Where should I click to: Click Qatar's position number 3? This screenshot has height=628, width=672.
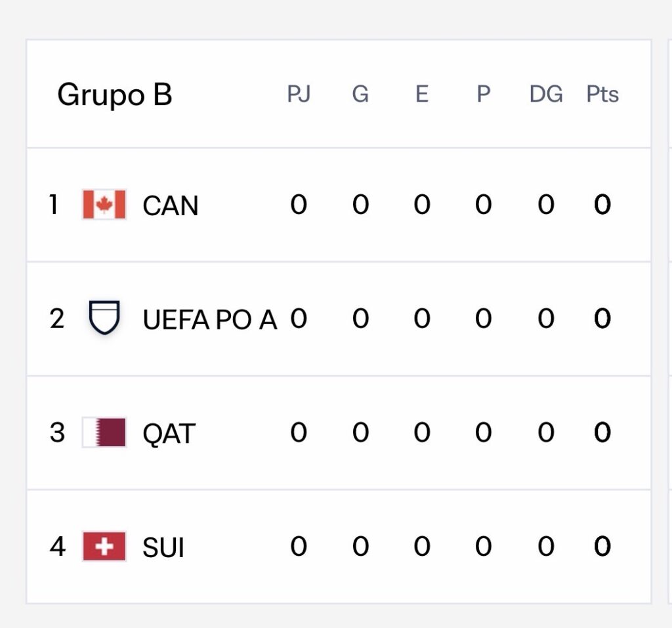coord(57,433)
